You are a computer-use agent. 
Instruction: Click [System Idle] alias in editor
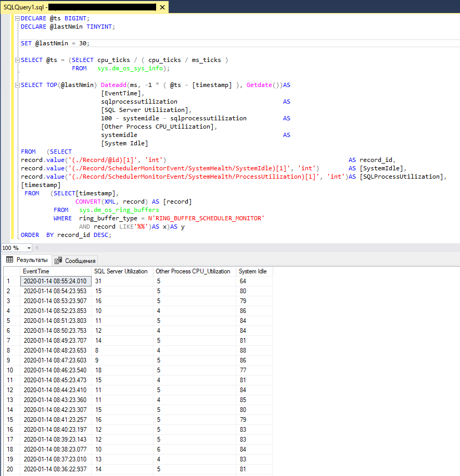click(x=125, y=143)
